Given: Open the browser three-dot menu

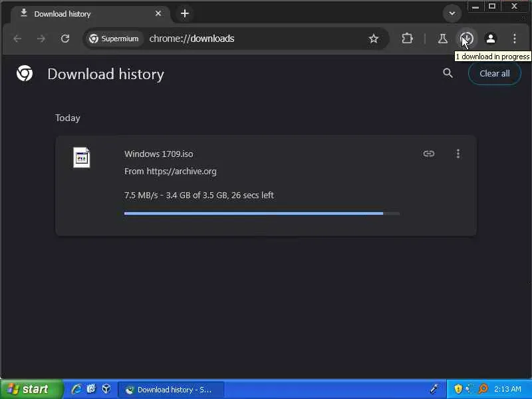Looking at the screenshot, I should click(514, 39).
